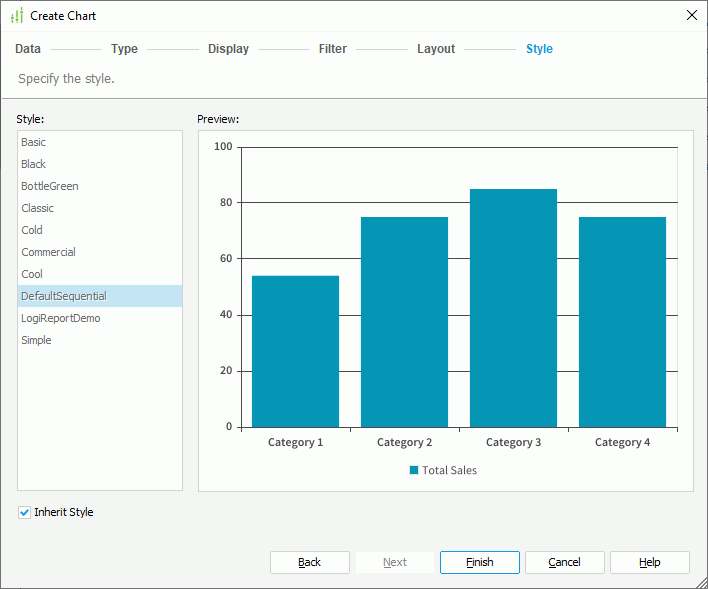This screenshot has height=589, width=708.
Task: Select the Classic style in list
Action: (38, 208)
